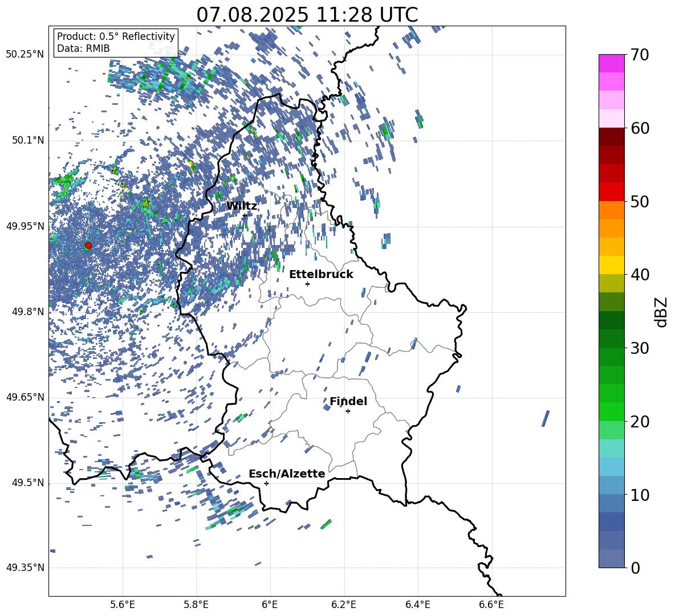
Task: Click the dark red colorbar swatch below 60
Action: [612, 137]
